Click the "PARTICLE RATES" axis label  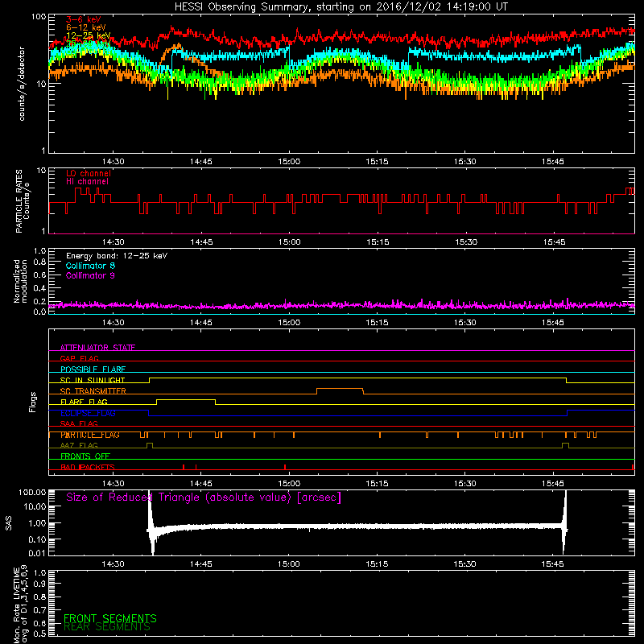[x=19, y=201]
